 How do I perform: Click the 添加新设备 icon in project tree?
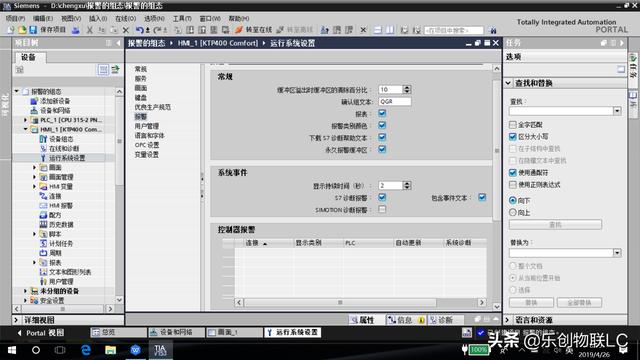34,101
